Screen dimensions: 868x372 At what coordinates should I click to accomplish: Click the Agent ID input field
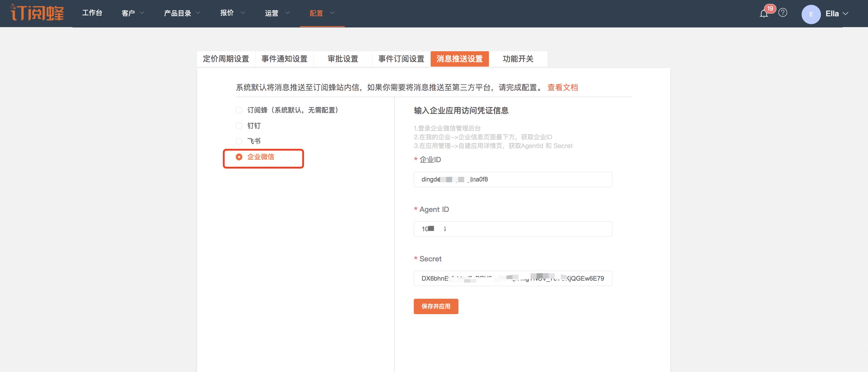[512, 229]
